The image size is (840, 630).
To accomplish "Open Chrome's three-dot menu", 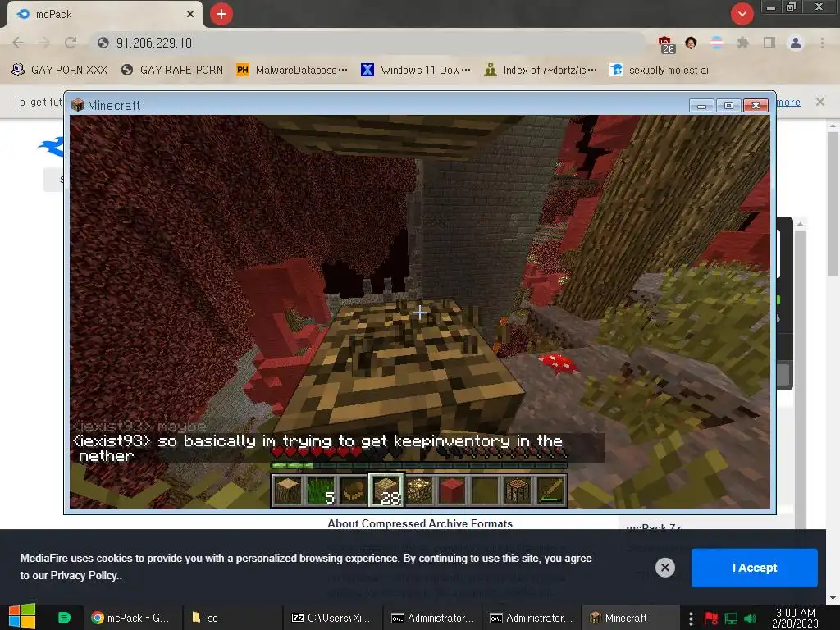I will (822, 43).
